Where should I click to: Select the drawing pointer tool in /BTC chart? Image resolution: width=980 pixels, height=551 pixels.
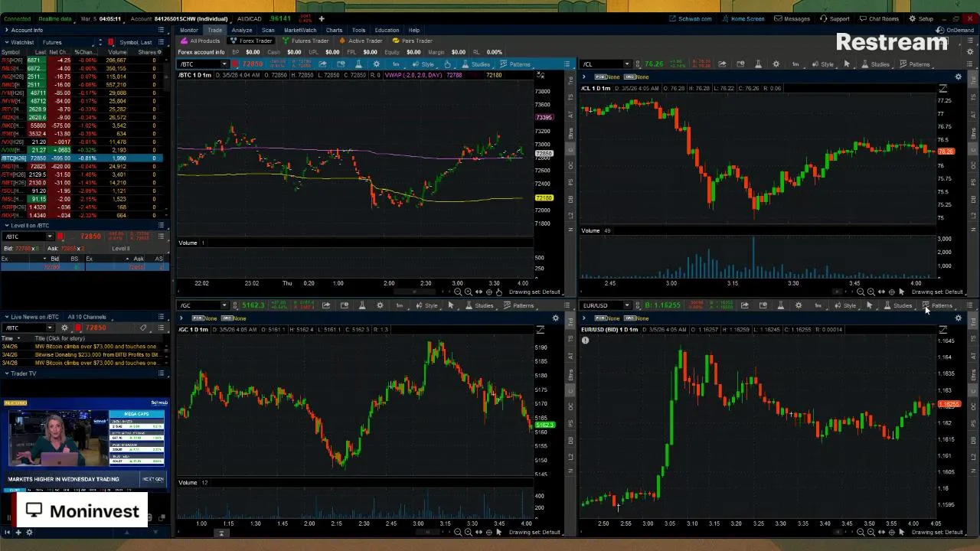448,64
